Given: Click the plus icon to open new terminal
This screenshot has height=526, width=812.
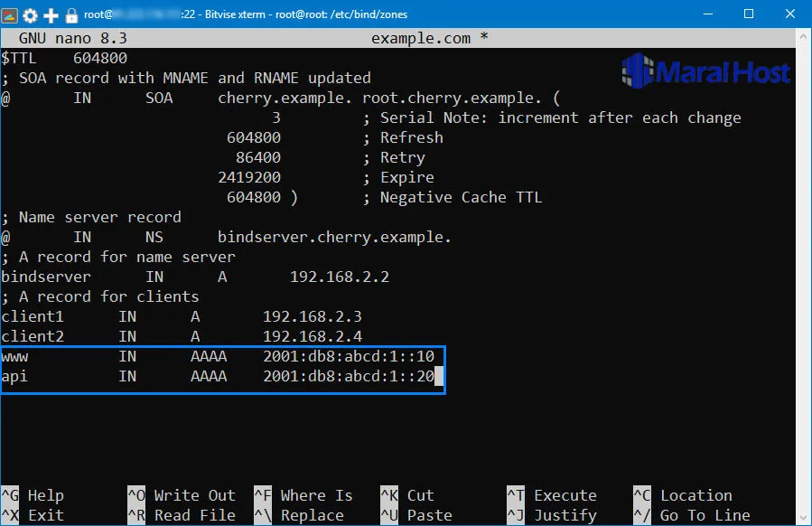Looking at the screenshot, I should coord(50,14).
